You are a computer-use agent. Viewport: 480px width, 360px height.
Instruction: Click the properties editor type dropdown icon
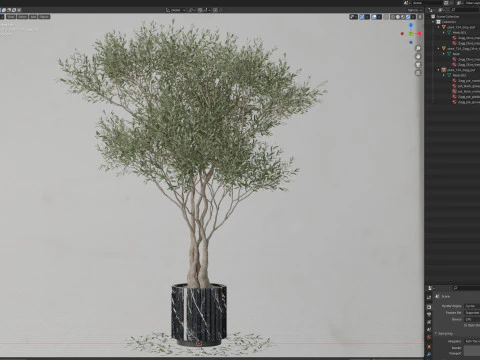pos(431,288)
